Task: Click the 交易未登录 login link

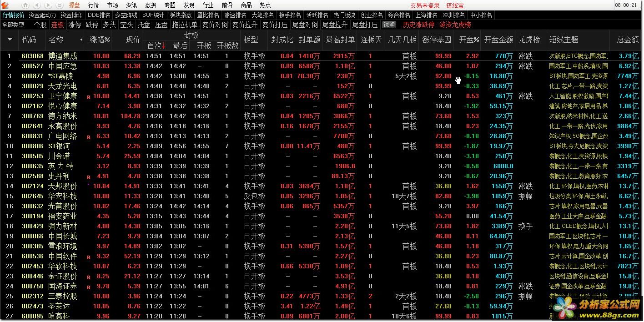Action: point(425,5)
